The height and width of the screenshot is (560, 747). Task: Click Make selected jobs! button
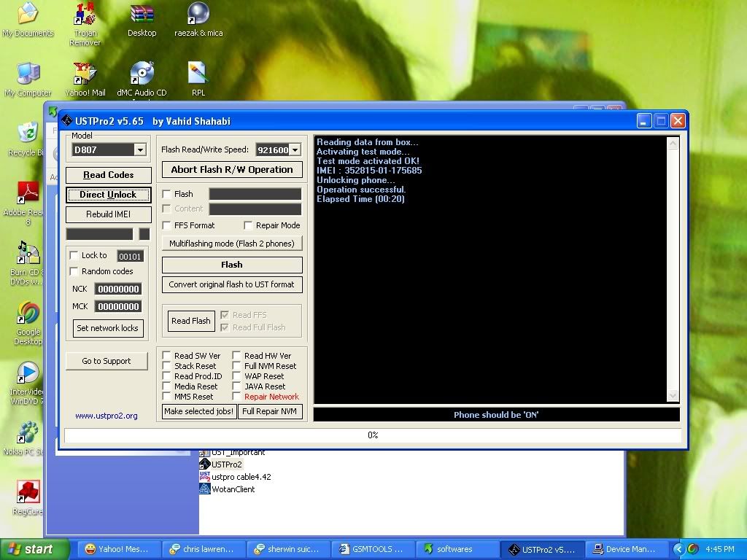[198, 411]
